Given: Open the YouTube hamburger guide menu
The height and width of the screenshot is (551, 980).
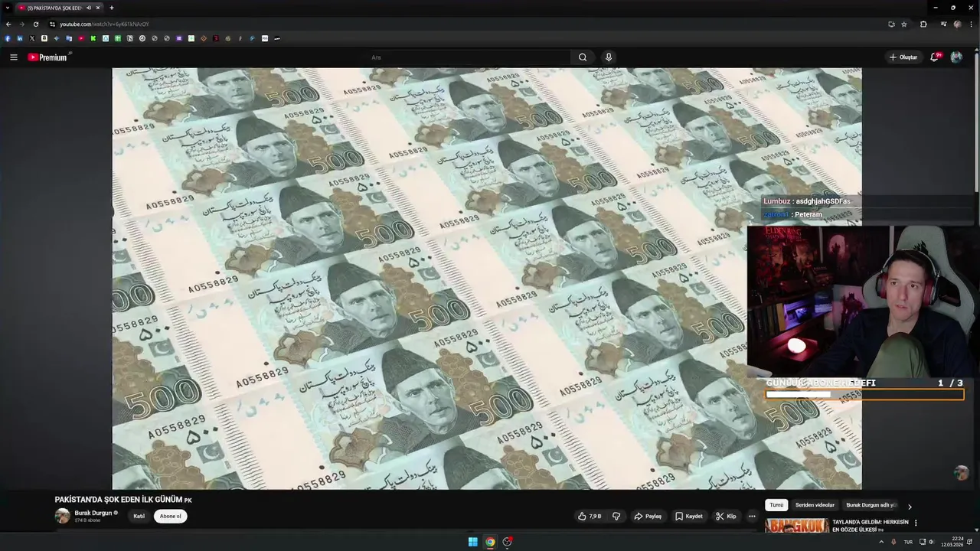Looking at the screenshot, I should [x=13, y=57].
